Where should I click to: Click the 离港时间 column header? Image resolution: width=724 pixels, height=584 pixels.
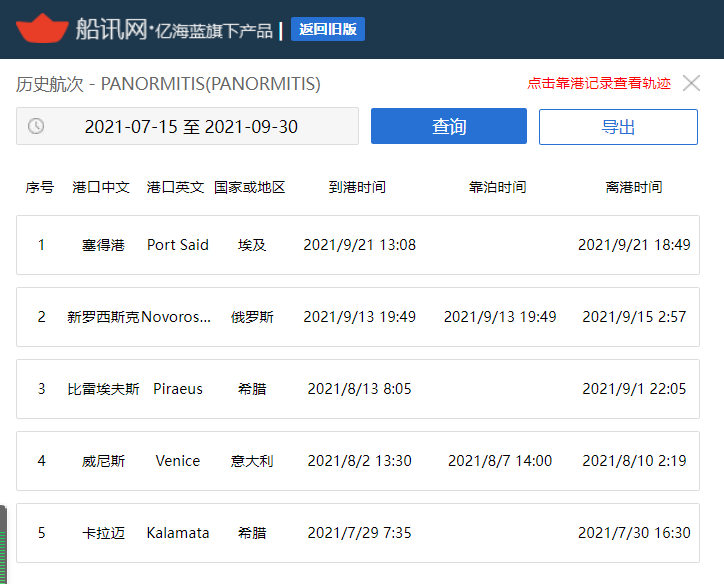pyautogui.click(x=634, y=187)
